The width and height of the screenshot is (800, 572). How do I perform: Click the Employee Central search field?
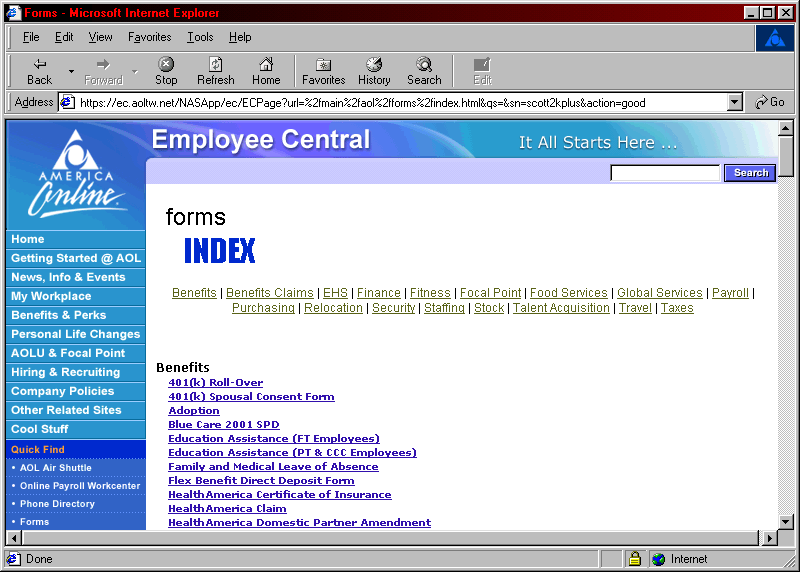665,173
